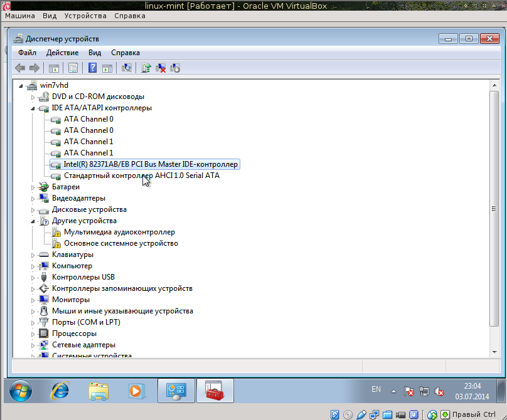The image size is (507, 420).
Task: Click the Forward arrow in the toolbar
Action: [35, 68]
